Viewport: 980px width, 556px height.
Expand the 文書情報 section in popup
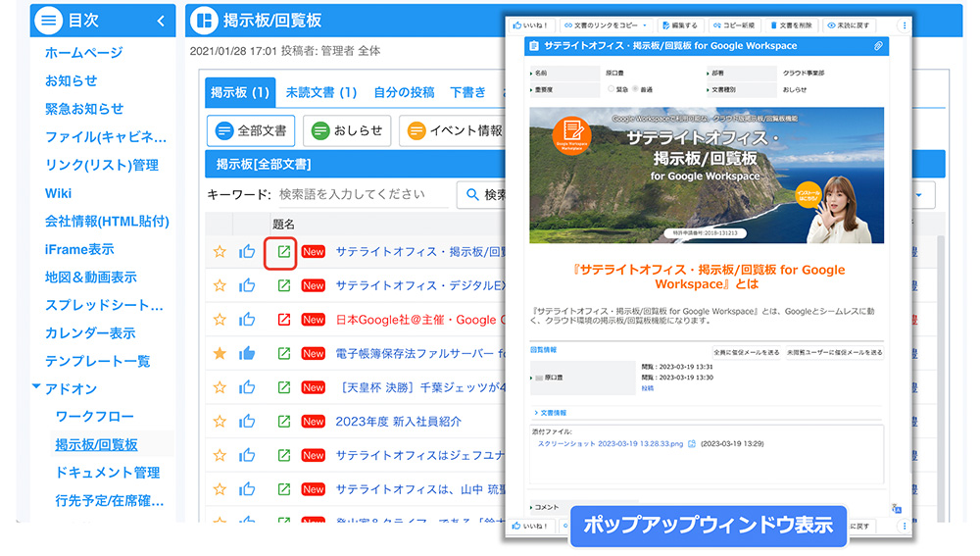tap(550, 413)
